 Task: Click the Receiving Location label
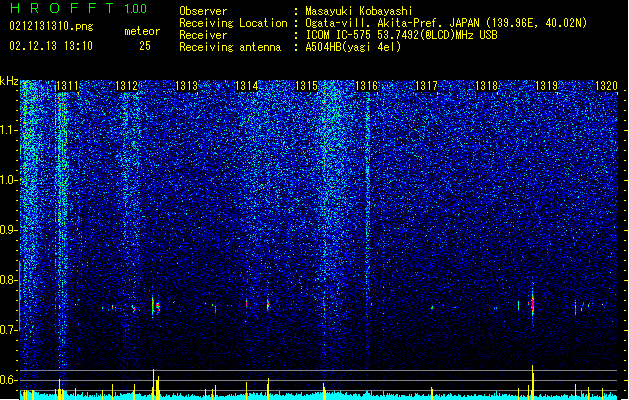tap(233, 23)
